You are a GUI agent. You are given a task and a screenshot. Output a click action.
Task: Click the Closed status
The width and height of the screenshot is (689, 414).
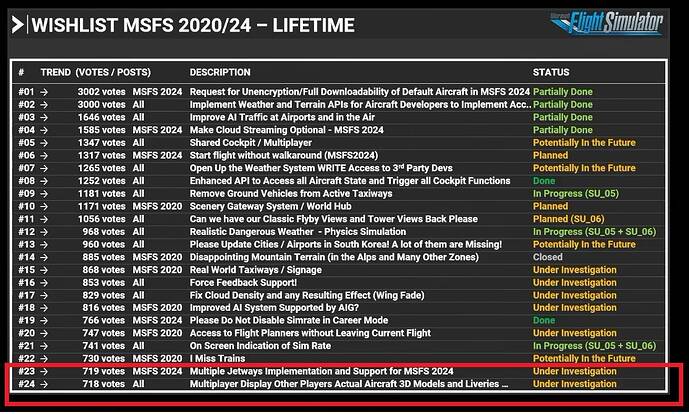pyautogui.click(x=548, y=258)
